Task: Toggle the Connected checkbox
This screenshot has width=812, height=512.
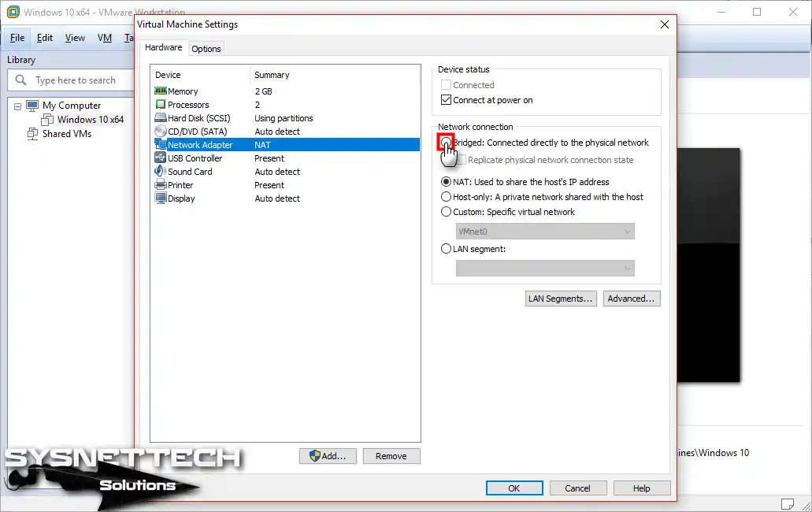Action: 446,85
